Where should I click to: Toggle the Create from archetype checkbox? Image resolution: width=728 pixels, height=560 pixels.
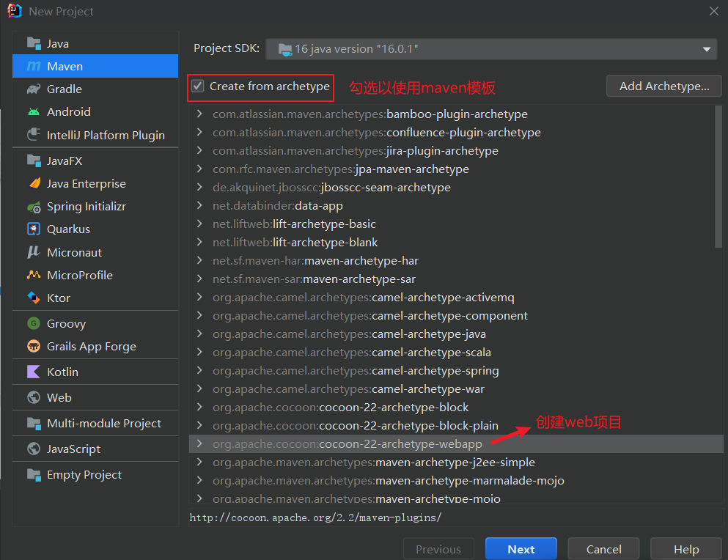tap(198, 86)
